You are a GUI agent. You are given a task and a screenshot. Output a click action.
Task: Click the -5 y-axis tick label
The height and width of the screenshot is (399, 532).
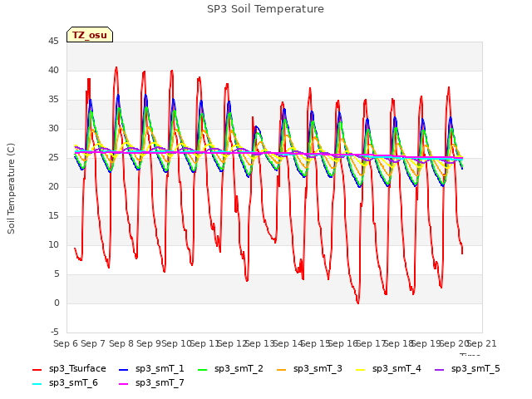pos(55,332)
